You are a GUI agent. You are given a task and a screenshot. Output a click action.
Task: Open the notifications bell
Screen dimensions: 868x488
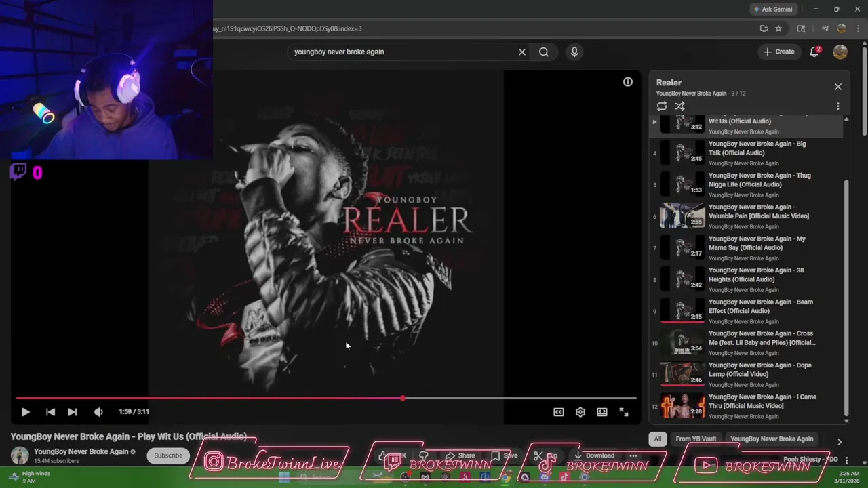click(x=814, y=52)
